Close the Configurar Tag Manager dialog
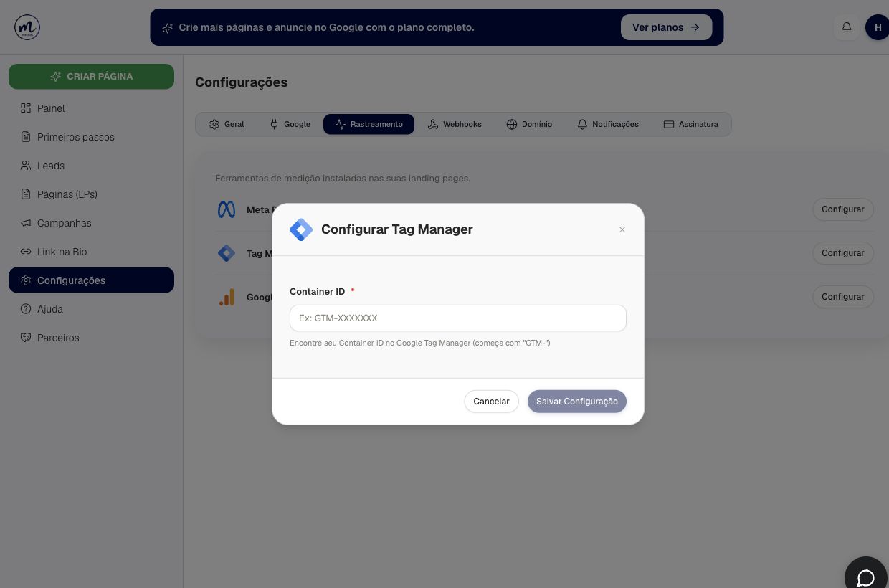 (622, 229)
